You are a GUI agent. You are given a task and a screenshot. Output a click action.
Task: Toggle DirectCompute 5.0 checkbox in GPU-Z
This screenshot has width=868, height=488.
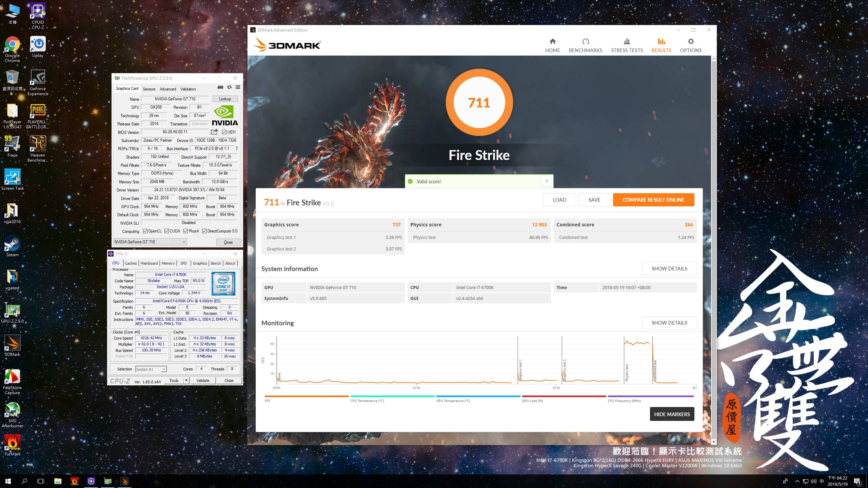point(204,231)
